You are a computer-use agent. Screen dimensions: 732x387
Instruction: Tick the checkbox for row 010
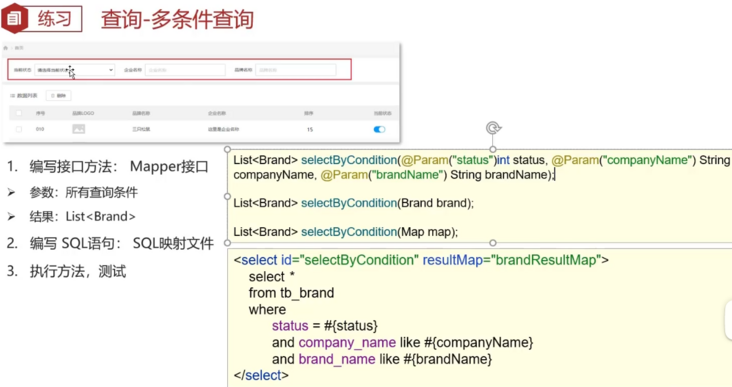pyautogui.click(x=19, y=129)
